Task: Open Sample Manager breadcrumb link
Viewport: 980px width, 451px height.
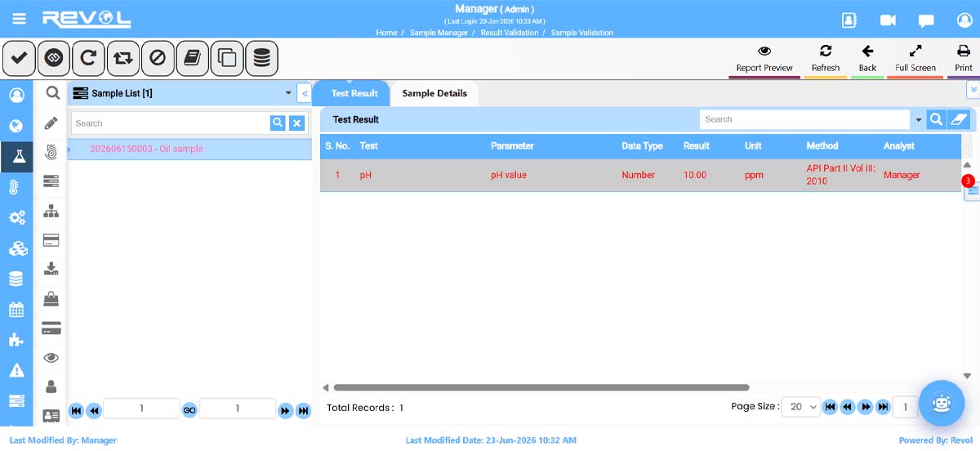Action: tap(439, 33)
